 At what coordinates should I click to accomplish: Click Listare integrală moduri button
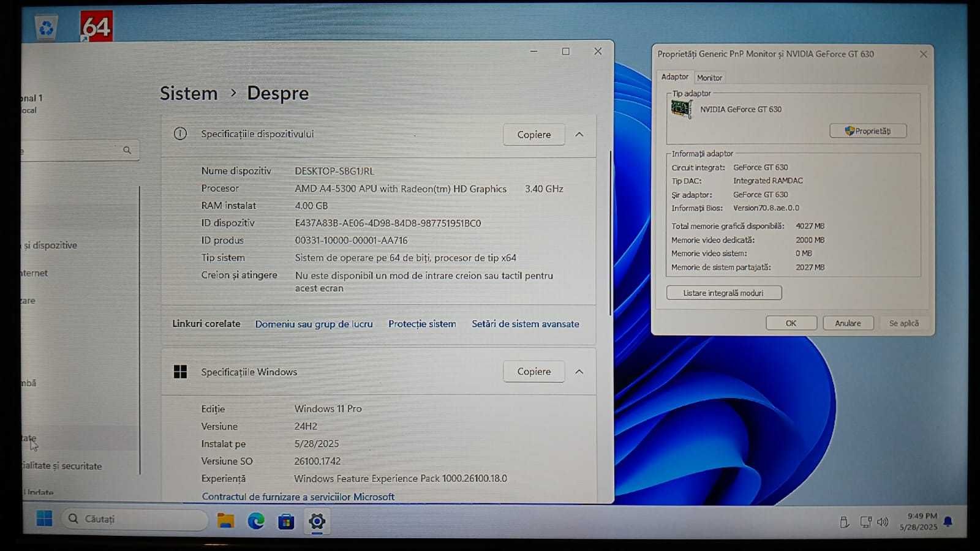724,293
